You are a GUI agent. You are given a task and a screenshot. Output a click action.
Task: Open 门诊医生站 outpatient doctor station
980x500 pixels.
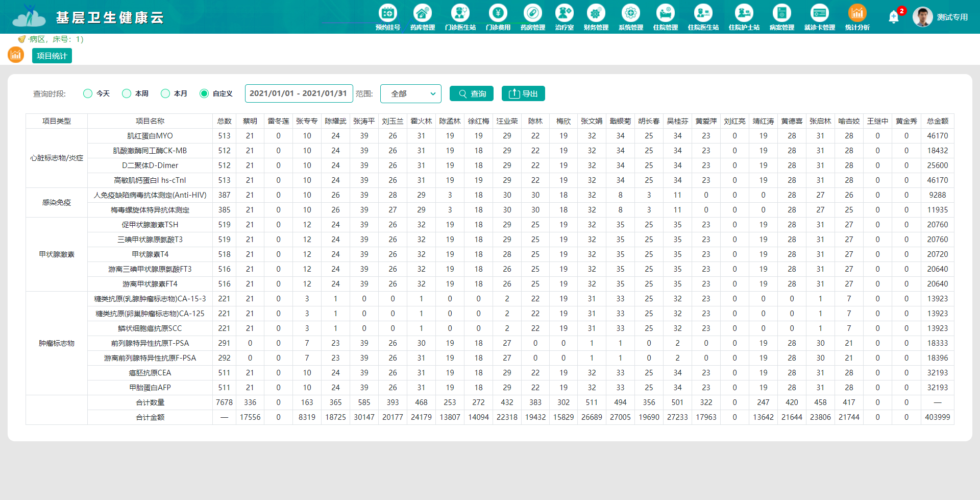click(x=460, y=17)
